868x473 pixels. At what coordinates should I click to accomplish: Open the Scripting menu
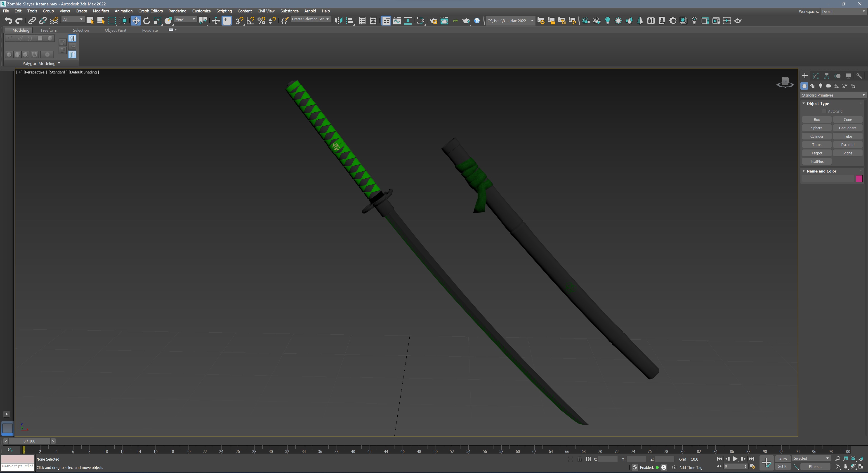pos(224,11)
